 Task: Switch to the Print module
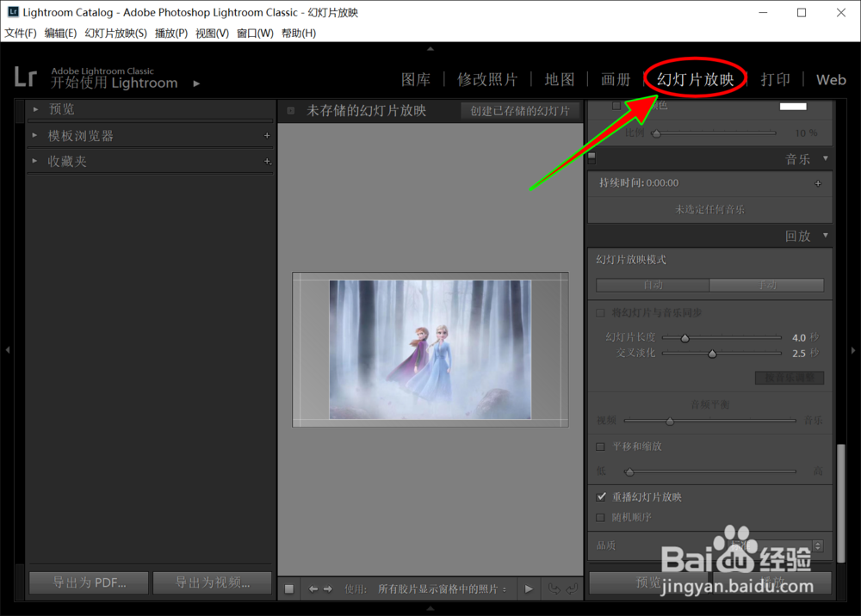(776, 79)
